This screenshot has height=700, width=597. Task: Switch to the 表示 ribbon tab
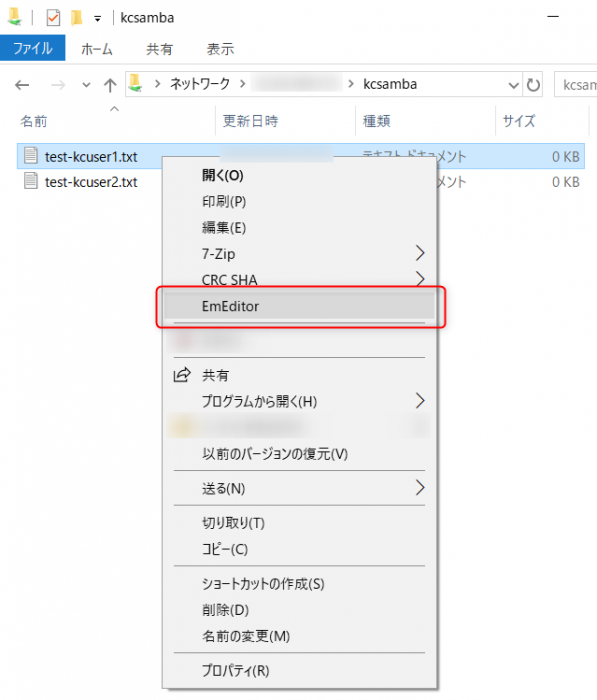(220, 49)
